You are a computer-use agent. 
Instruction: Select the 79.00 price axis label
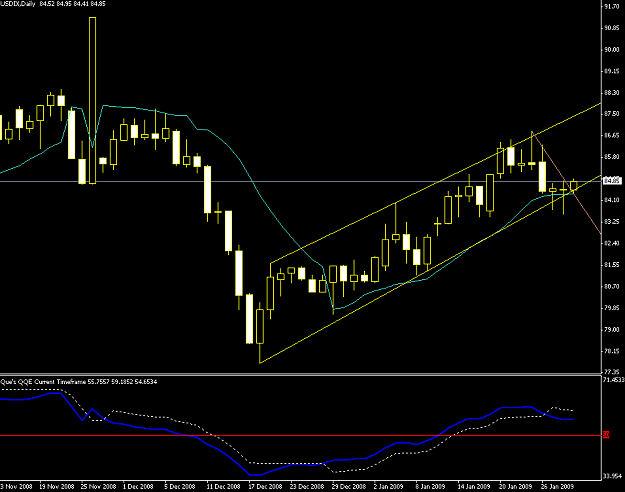pos(612,329)
